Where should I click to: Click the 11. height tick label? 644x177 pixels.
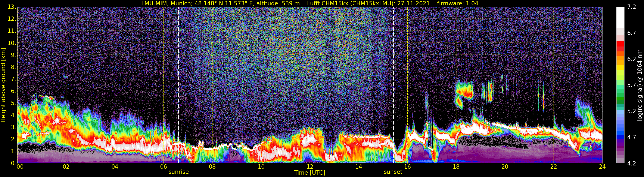pos(12,31)
